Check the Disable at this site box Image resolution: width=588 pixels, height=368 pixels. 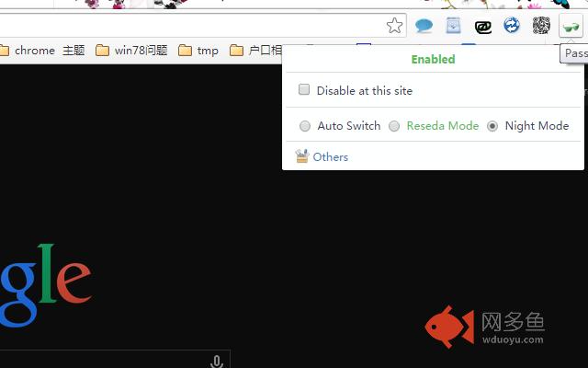304,89
